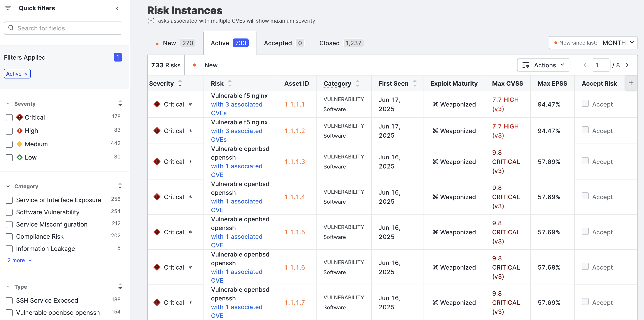Click the Filters Applied count badge
This screenshot has height=320, width=644.
tap(118, 57)
